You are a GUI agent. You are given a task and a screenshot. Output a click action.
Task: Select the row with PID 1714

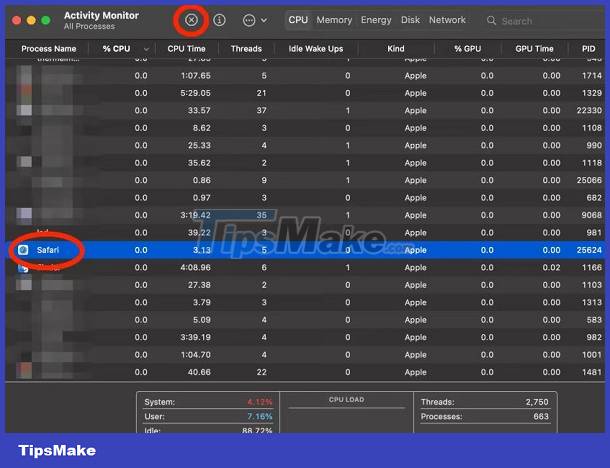coord(305,75)
